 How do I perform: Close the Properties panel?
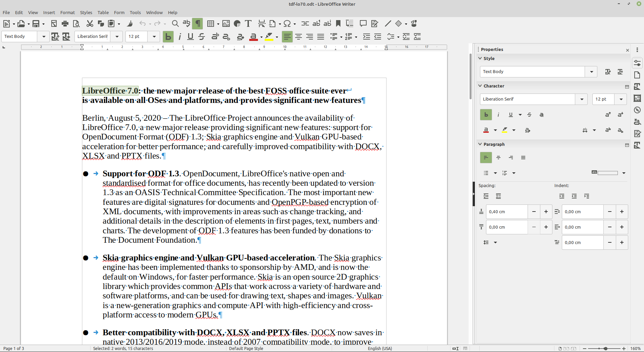tap(627, 50)
